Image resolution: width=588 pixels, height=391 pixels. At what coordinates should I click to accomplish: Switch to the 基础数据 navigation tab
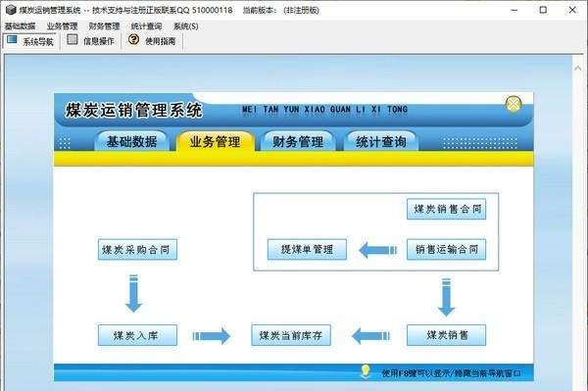pyautogui.click(x=131, y=141)
